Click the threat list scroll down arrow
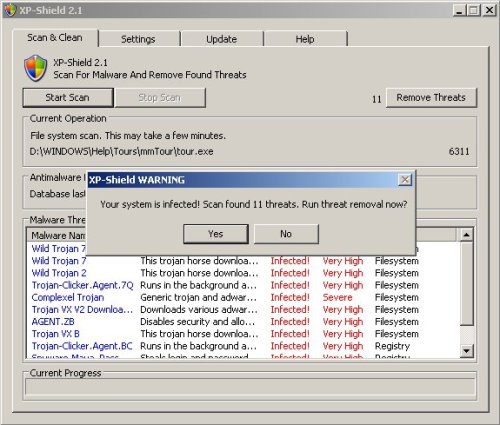Image resolution: width=500 pixels, height=425 pixels. coord(466,351)
